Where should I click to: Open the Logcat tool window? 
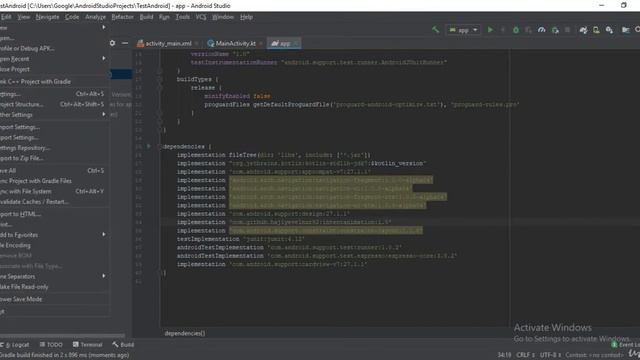click(16, 345)
